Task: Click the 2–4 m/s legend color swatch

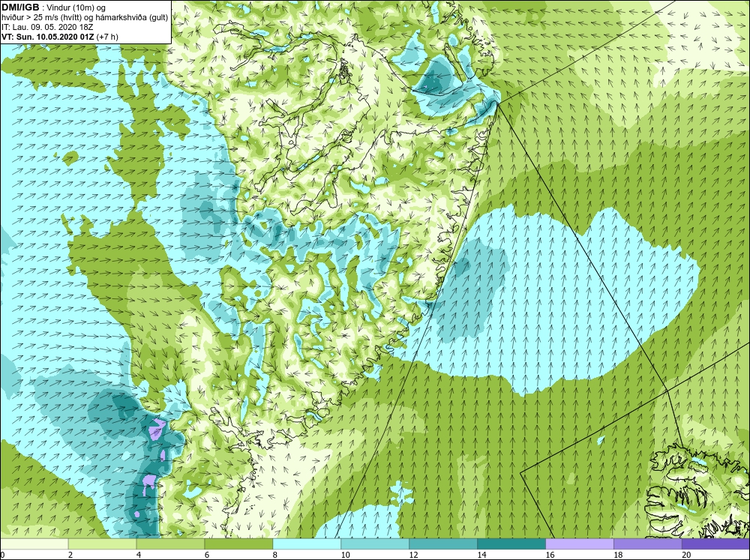Action: coord(102,544)
